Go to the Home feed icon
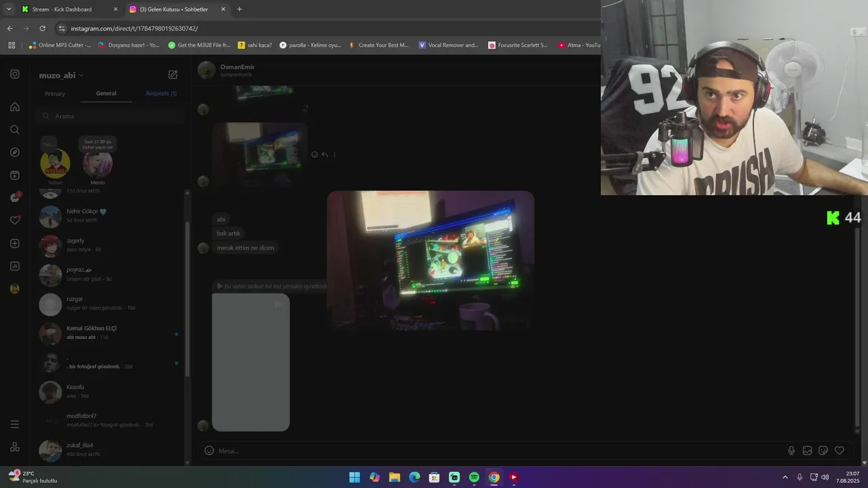 (15, 106)
